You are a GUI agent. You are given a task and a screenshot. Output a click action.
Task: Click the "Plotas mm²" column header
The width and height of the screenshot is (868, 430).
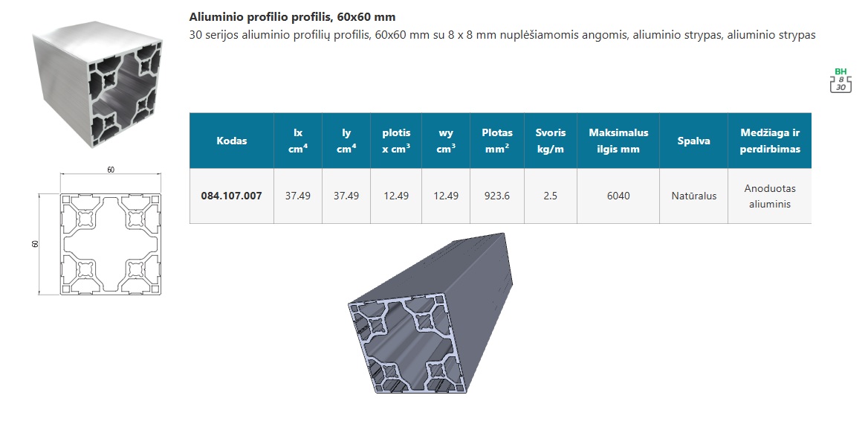(497, 141)
